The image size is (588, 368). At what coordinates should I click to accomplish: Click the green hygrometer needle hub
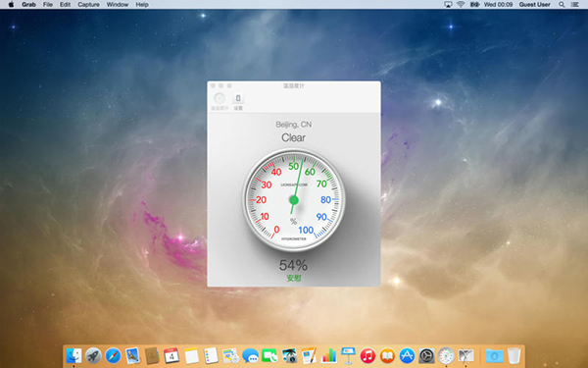point(294,200)
